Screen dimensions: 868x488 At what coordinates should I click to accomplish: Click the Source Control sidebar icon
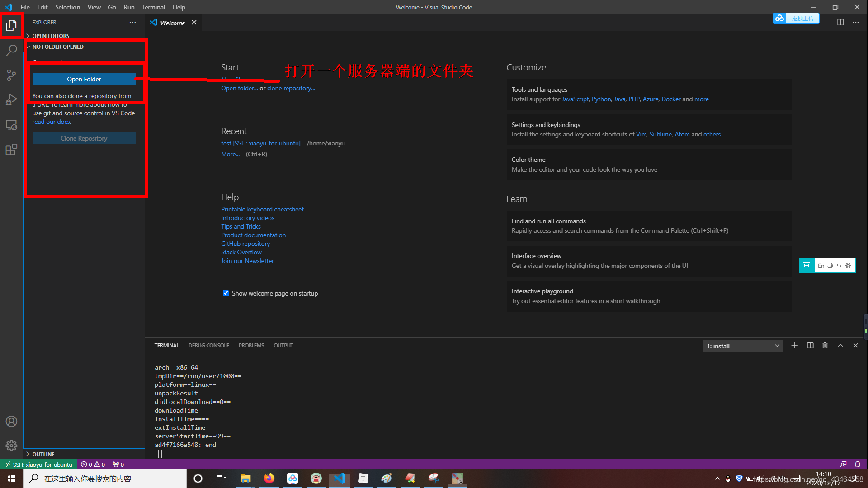(11, 74)
